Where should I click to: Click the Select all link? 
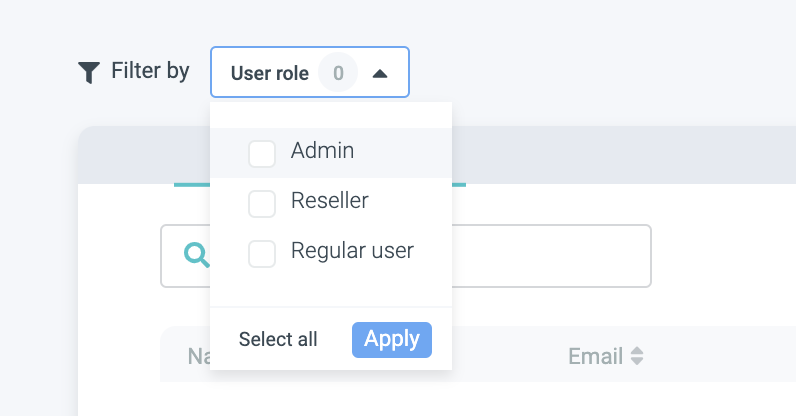pyautogui.click(x=278, y=340)
